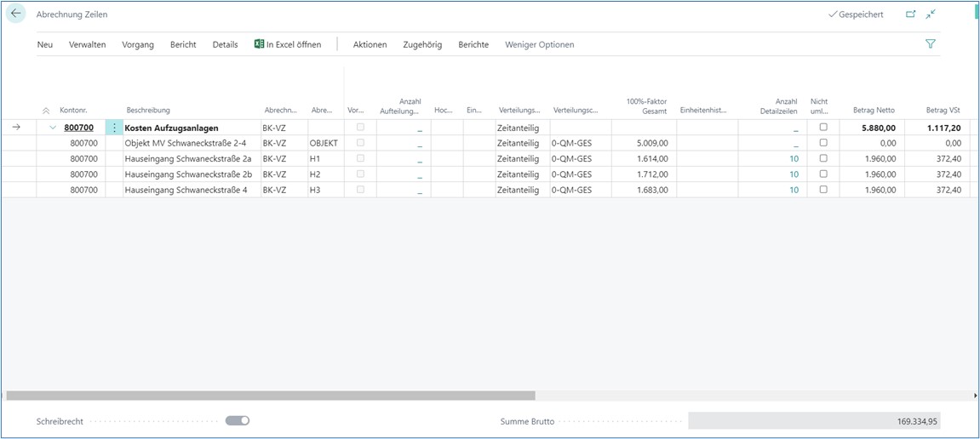
Task: Click the collapse page arrows icon
Action: click(x=931, y=14)
